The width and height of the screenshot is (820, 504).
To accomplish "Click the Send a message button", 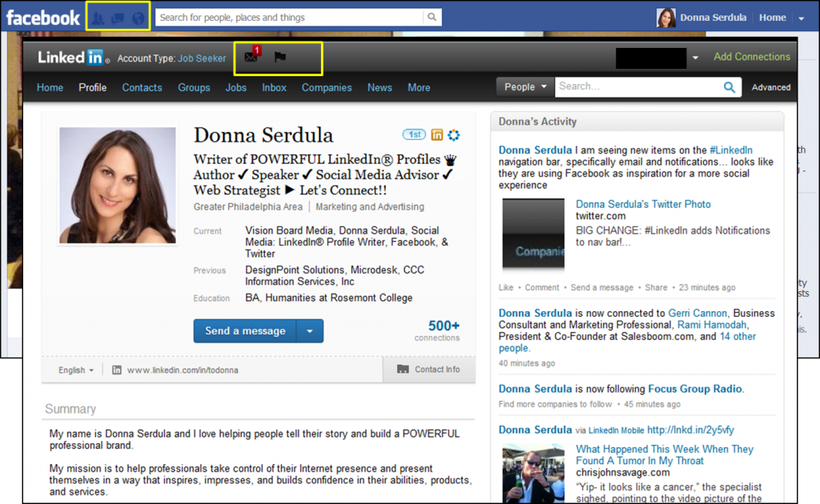I will coord(245,331).
